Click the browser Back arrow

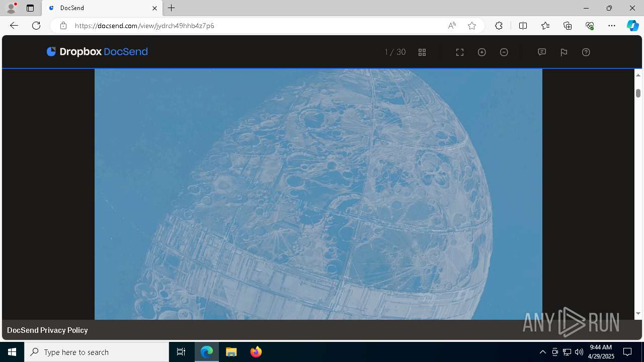[14, 26]
